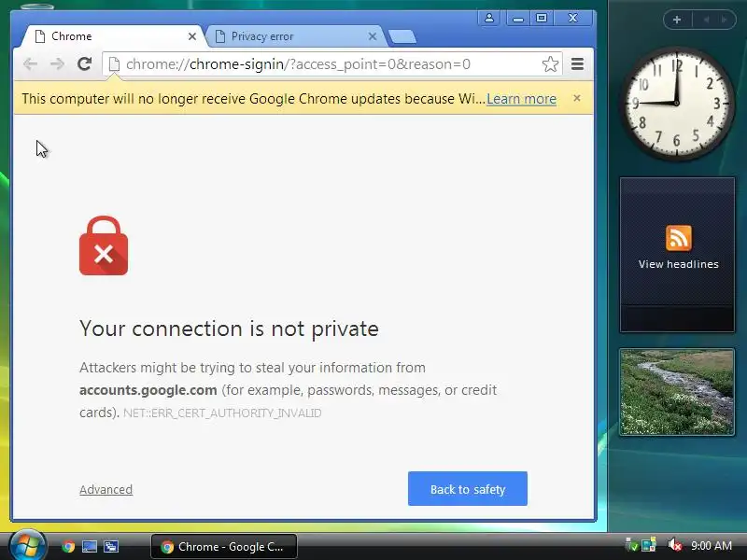
Task: Click View headlines in feed gadget
Action: click(x=679, y=264)
